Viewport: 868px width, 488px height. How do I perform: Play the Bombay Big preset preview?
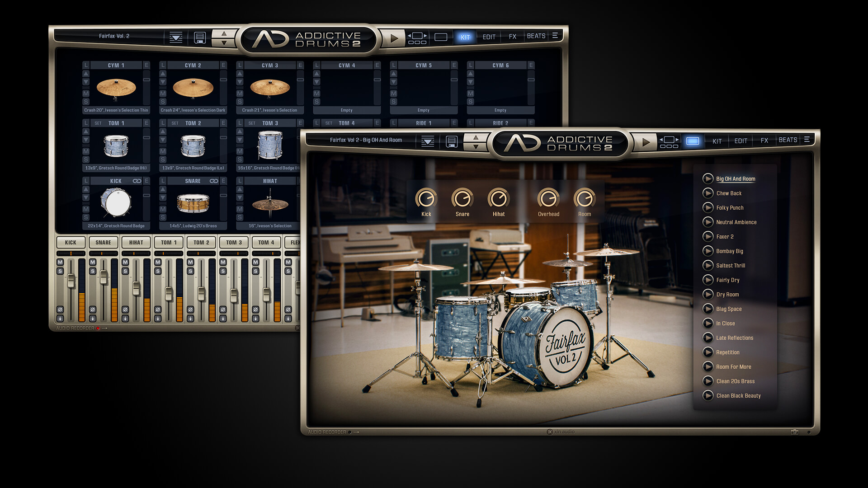pos(708,251)
